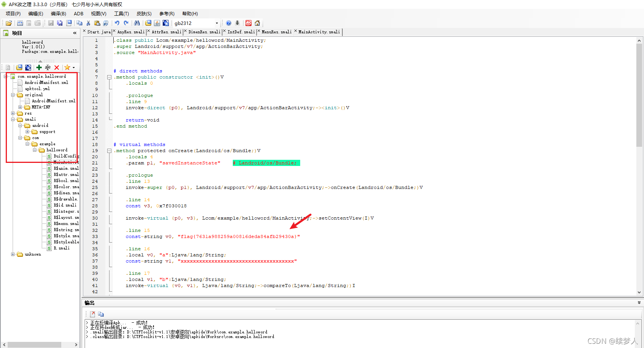Viewport: 644px width, 348px height.
Task: Click the project panel scrollbar right arrow
Action: coord(76,345)
